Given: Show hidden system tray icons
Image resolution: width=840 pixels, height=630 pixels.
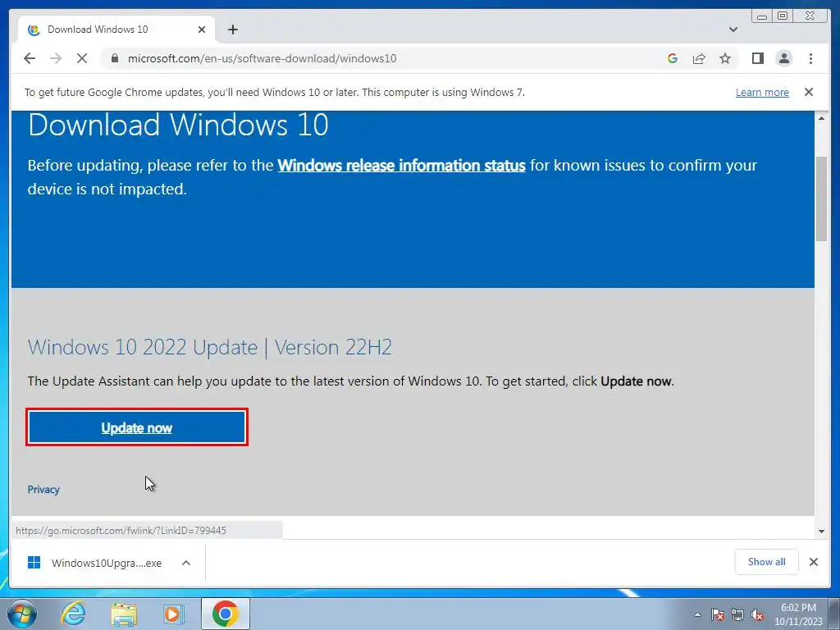Looking at the screenshot, I should coord(697,614).
